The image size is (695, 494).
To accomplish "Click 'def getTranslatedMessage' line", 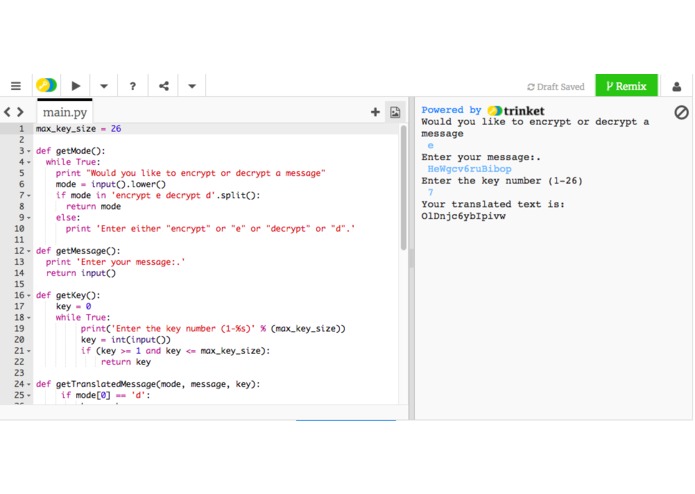I will coord(148,384).
